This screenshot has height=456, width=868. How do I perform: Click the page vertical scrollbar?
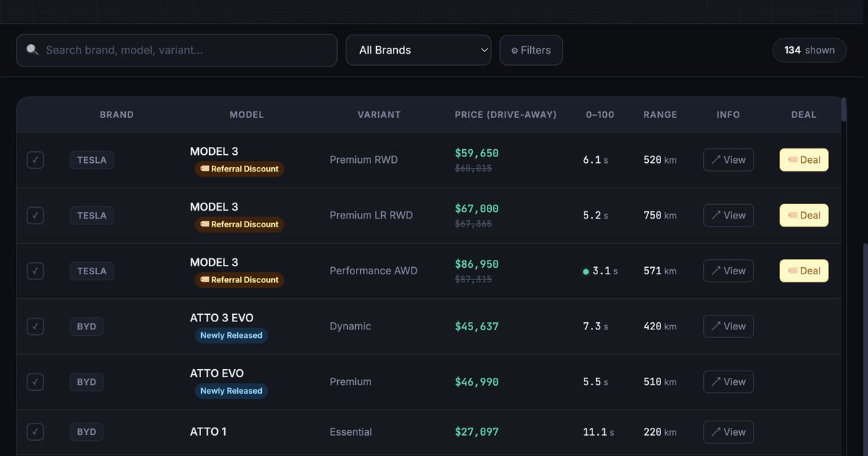coord(864,350)
